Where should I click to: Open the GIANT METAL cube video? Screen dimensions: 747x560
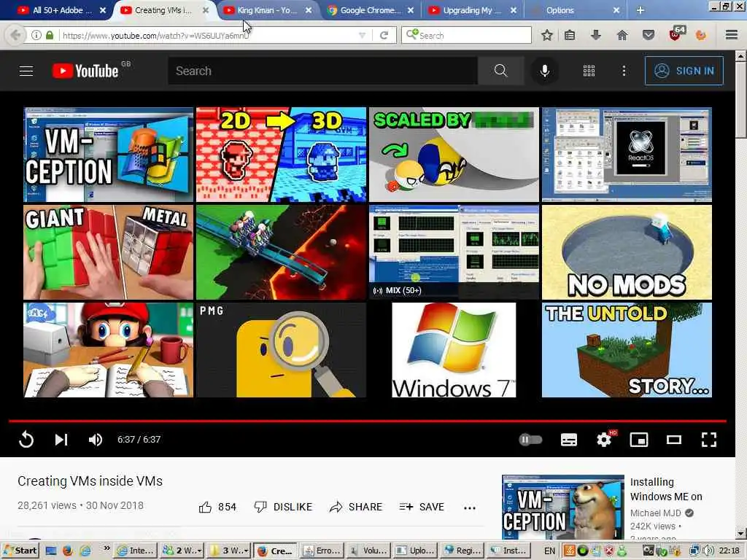(109, 252)
